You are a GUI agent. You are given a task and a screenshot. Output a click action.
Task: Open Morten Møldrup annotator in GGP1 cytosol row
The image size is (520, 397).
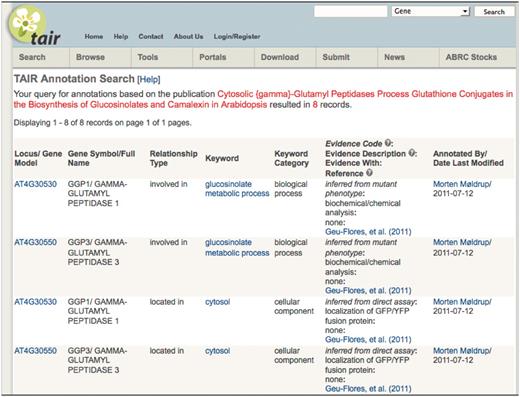pyautogui.click(x=462, y=302)
